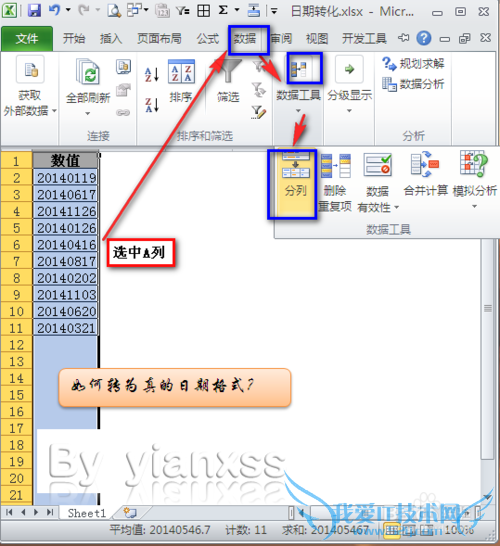Click Remove Duplicates icon
This screenshot has width=500, height=546.
(x=335, y=165)
